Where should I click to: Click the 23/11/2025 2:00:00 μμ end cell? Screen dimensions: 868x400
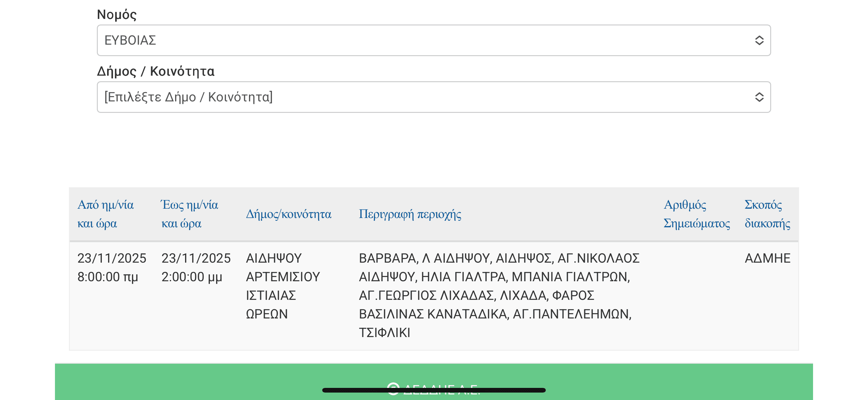pyautogui.click(x=196, y=267)
